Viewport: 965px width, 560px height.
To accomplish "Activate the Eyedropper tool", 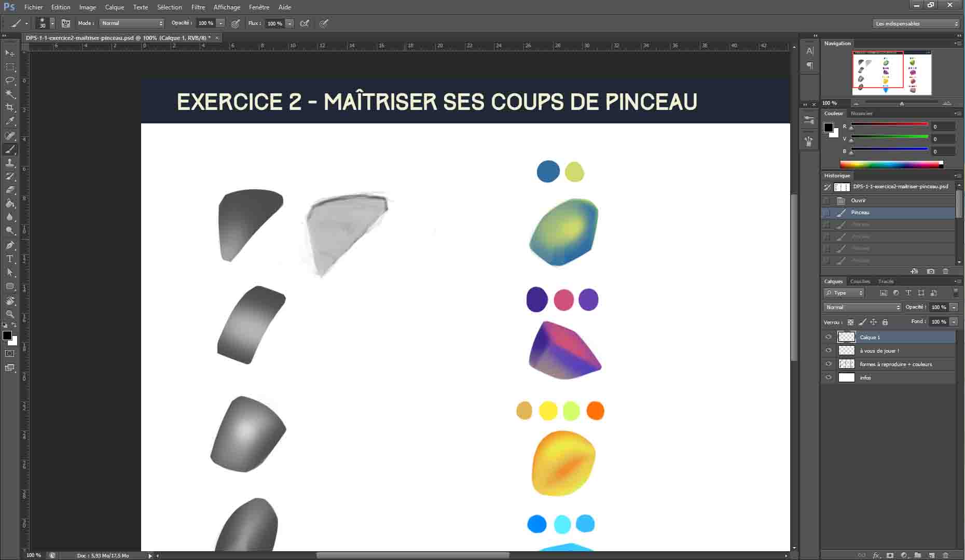I will pyautogui.click(x=10, y=119).
